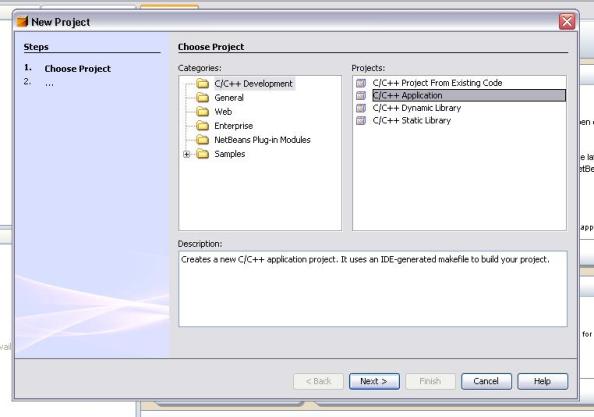Click the C/C++ Dynamic Library project icon
Screen dimensions: 594x417
[361, 108]
